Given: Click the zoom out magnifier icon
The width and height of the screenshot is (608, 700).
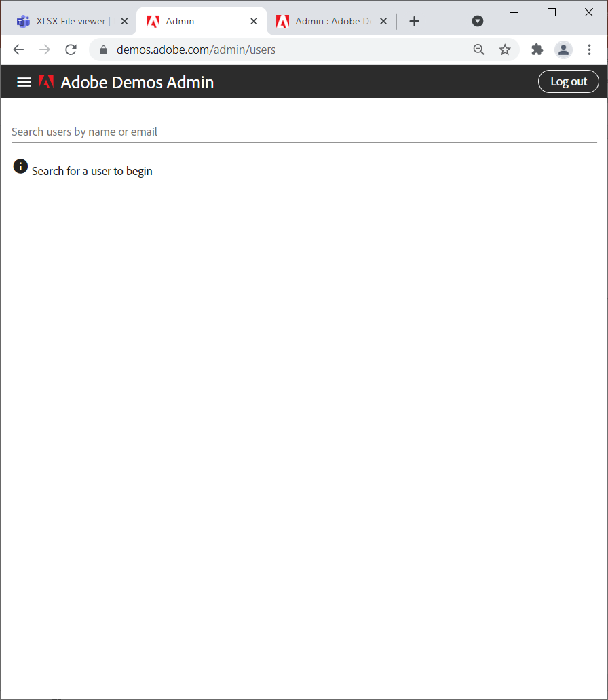Looking at the screenshot, I should coord(479,50).
